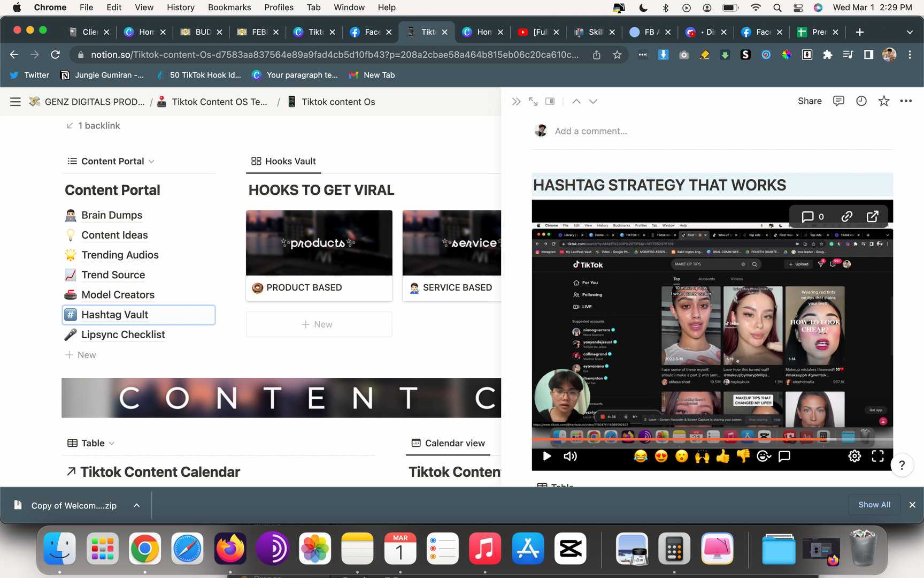This screenshot has height=578, width=924.
Task: Mute the video volume
Action: click(x=570, y=456)
